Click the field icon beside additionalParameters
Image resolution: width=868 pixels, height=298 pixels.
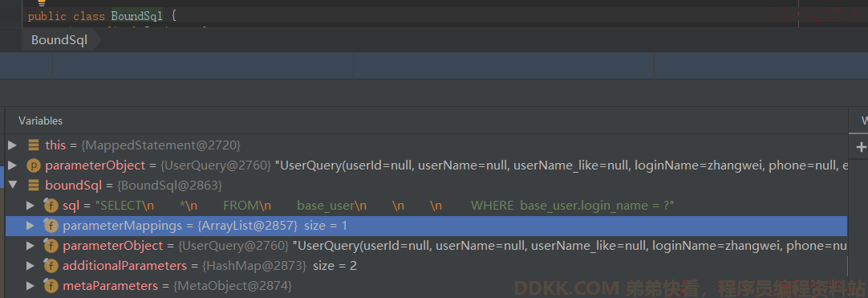pos(51,266)
